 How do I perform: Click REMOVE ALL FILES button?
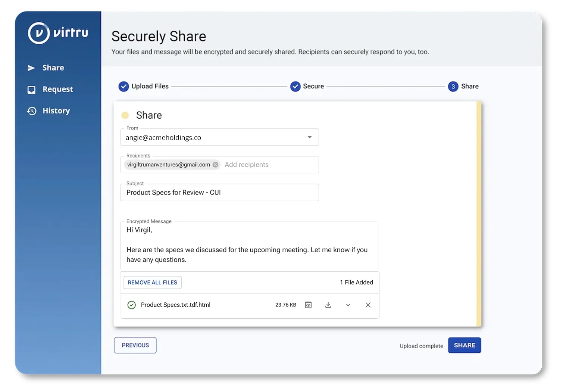(x=153, y=283)
